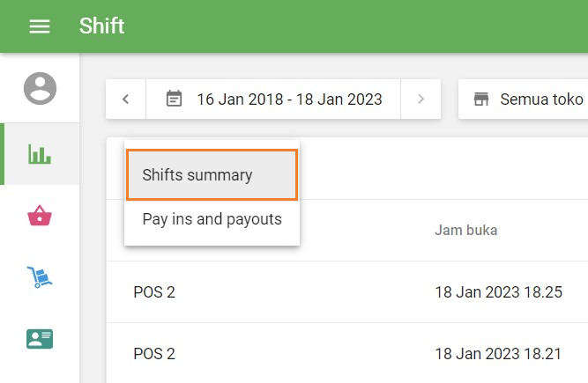This screenshot has width=588, height=383.
Task: Expand the Semua toko store filter
Action: click(540, 99)
